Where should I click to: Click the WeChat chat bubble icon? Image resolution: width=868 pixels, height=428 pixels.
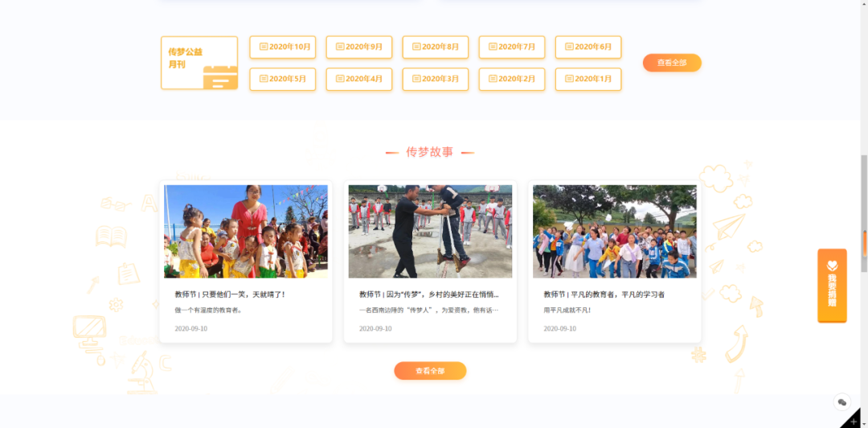coord(841,401)
